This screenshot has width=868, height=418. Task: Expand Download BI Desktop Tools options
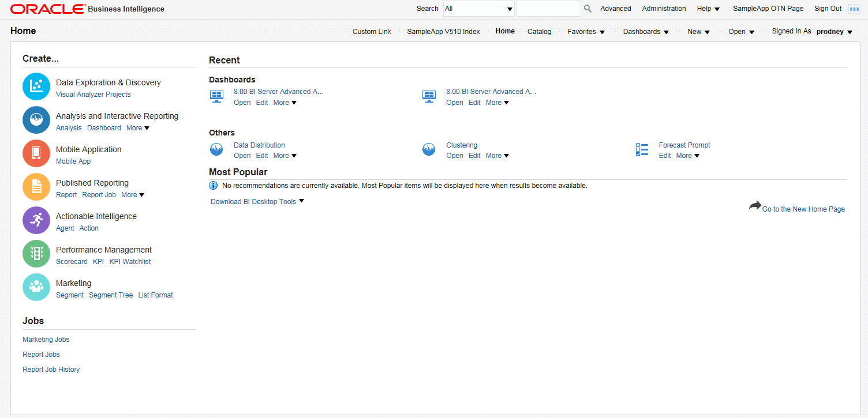pos(256,201)
